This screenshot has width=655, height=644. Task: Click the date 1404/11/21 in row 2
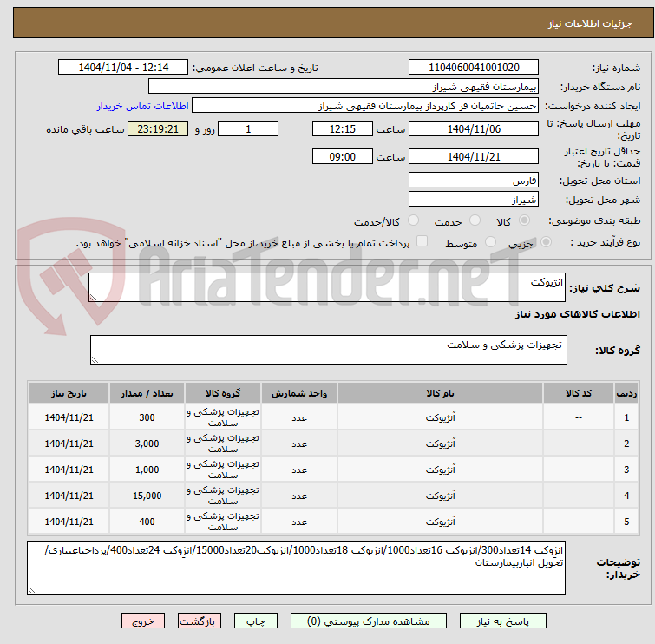(69, 444)
